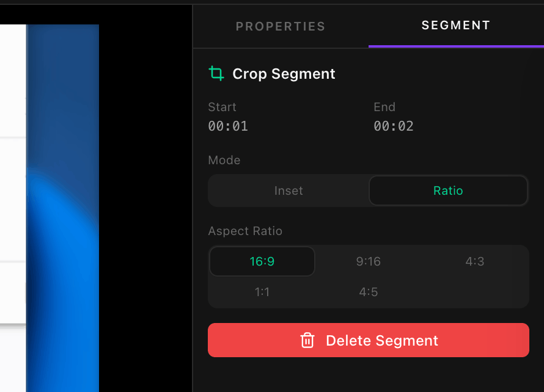The image size is (544, 392).
Task: Click the Aspect Ratio section label
Action: [x=245, y=231]
